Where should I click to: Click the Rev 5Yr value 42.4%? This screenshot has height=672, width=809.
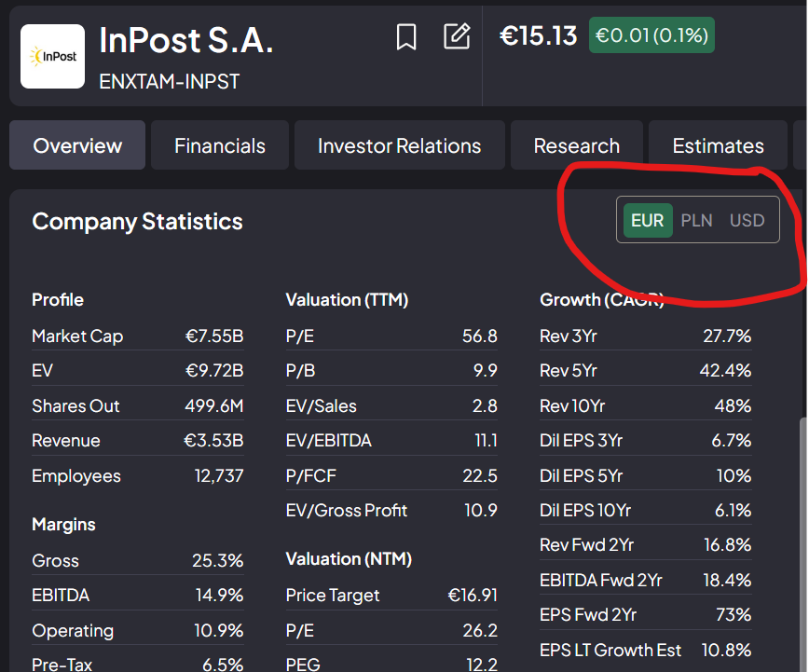tap(725, 371)
